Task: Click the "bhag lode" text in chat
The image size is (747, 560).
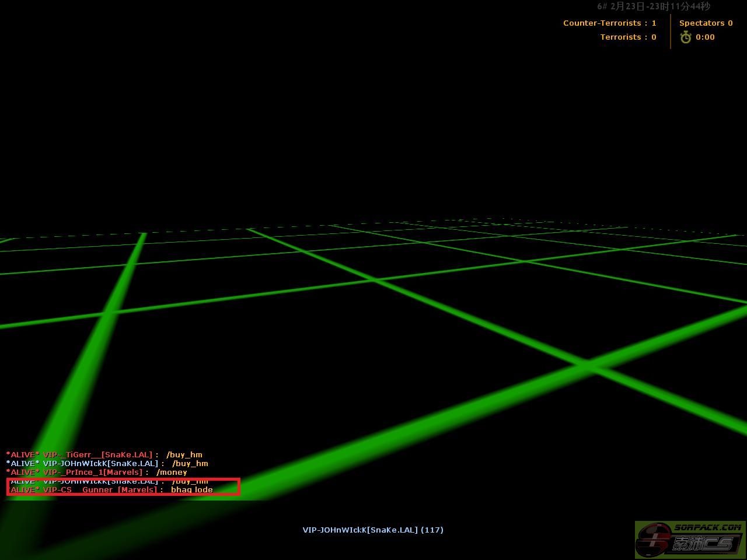Action: pos(191,490)
